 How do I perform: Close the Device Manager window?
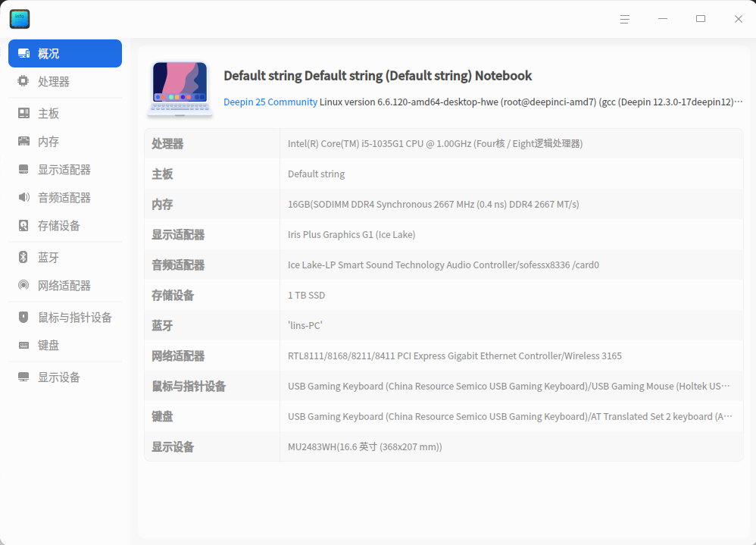click(x=738, y=19)
